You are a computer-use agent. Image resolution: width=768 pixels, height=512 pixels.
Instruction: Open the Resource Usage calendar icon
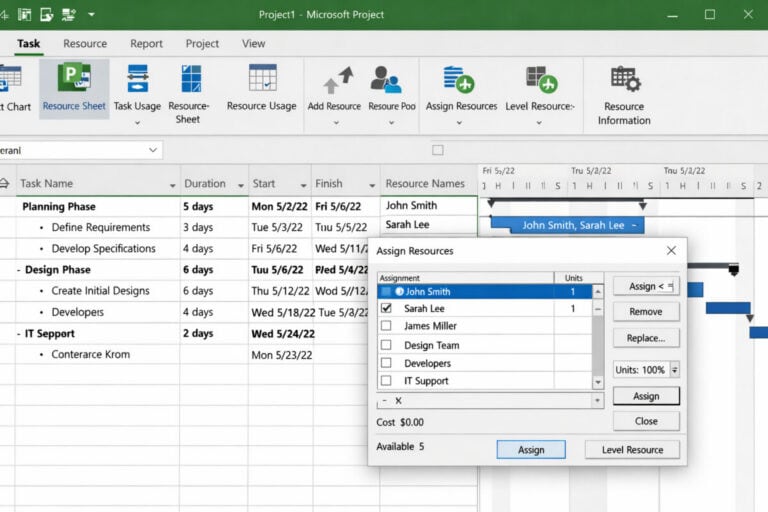click(263, 77)
